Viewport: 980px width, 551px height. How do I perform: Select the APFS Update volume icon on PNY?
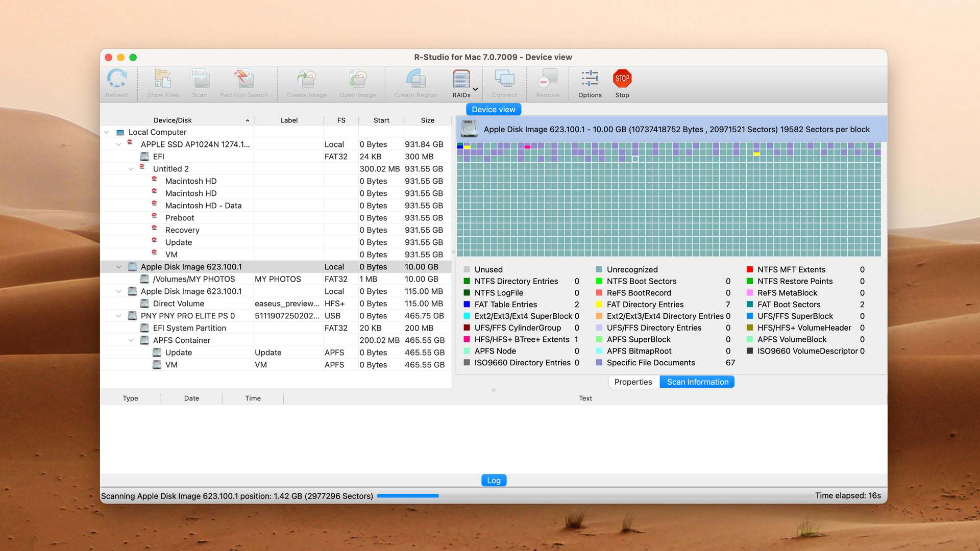[157, 353]
